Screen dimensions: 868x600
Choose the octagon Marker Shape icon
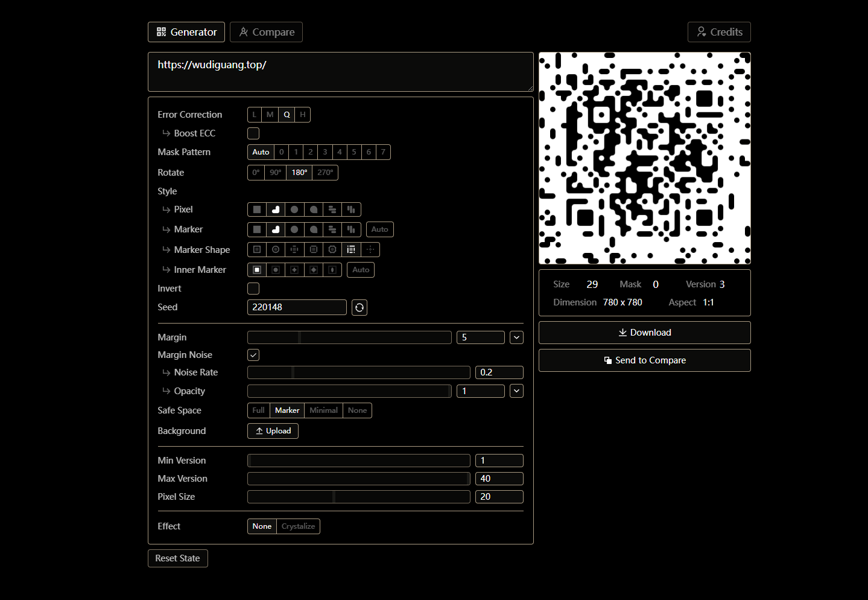pyautogui.click(x=332, y=249)
